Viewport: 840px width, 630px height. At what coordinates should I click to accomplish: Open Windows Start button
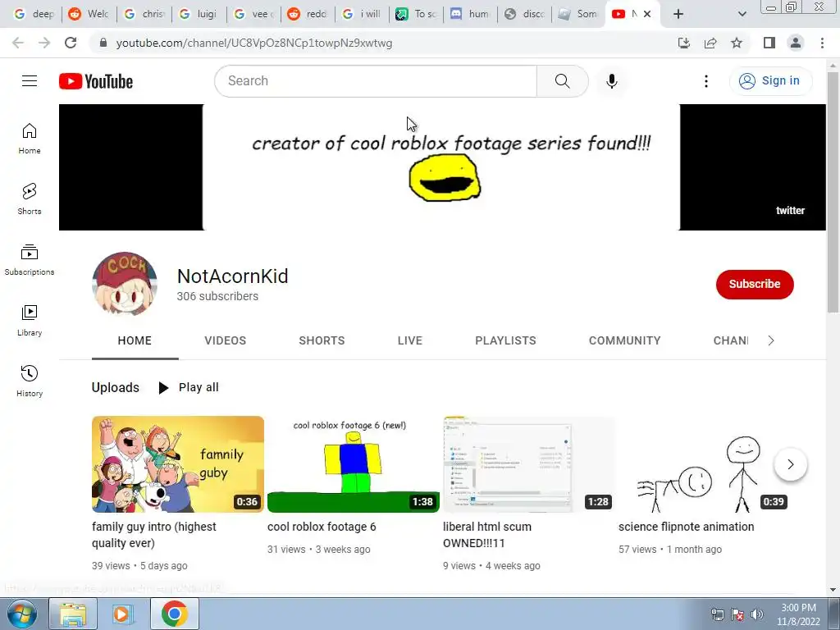coord(22,614)
